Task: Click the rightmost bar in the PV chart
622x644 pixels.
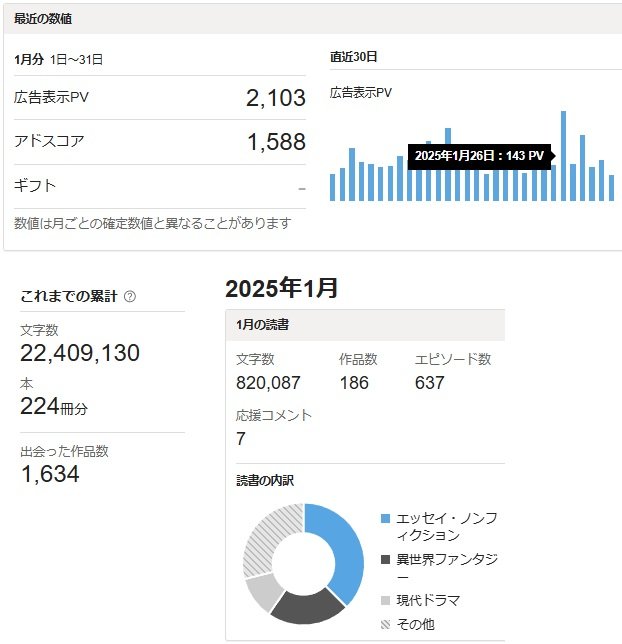Action: point(612,188)
